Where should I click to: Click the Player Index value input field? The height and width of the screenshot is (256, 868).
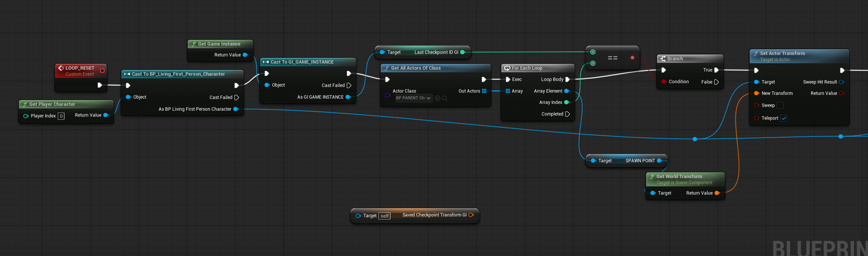(61, 116)
